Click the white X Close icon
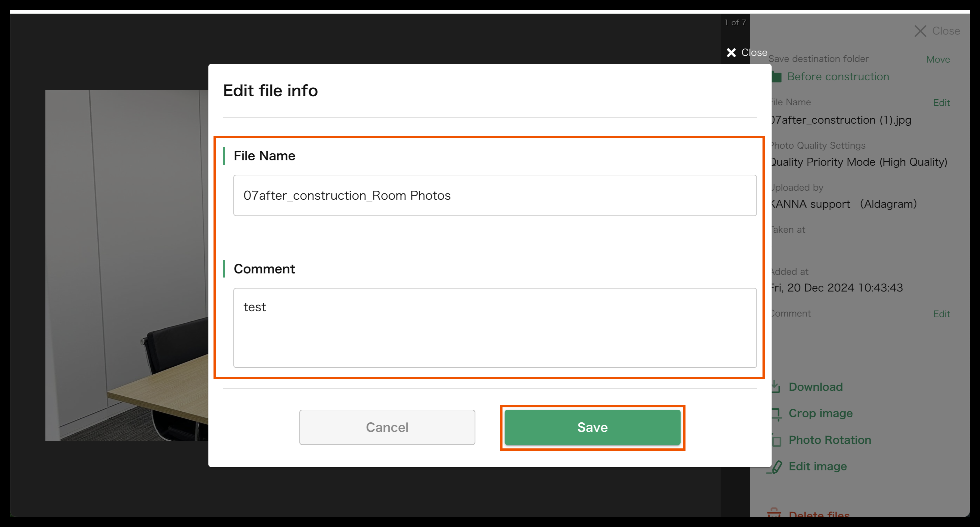The image size is (980, 527). pos(731,53)
